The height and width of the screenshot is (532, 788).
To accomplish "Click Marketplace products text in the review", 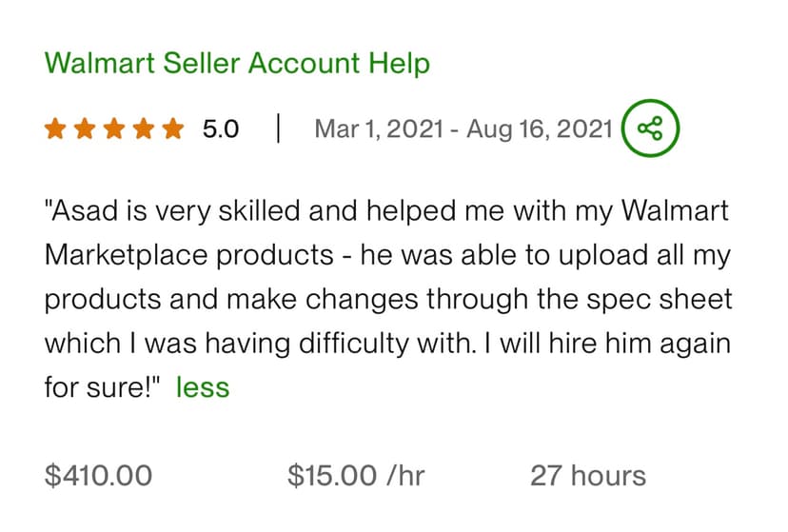I will coord(189,255).
